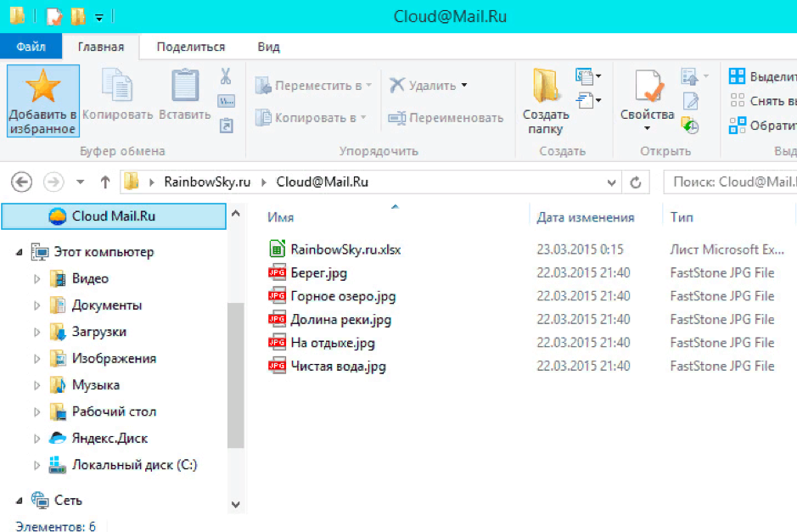This screenshot has width=797, height=532.
Task: Click the navigation pane scrollbar thumb
Action: pos(235,375)
